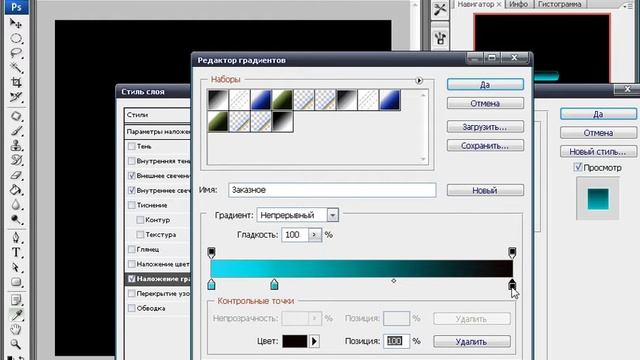Open the Гладкость arrow popup
Screen dimensions: 640x360
pyautogui.click(x=314, y=235)
